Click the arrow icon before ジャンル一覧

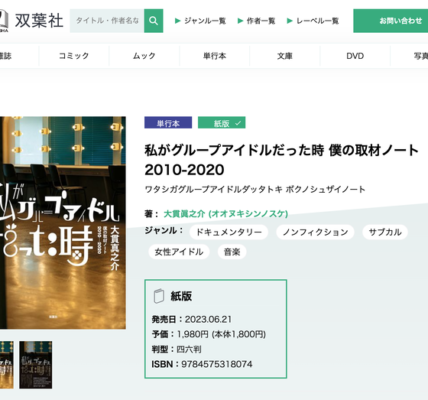tap(178, 21)
